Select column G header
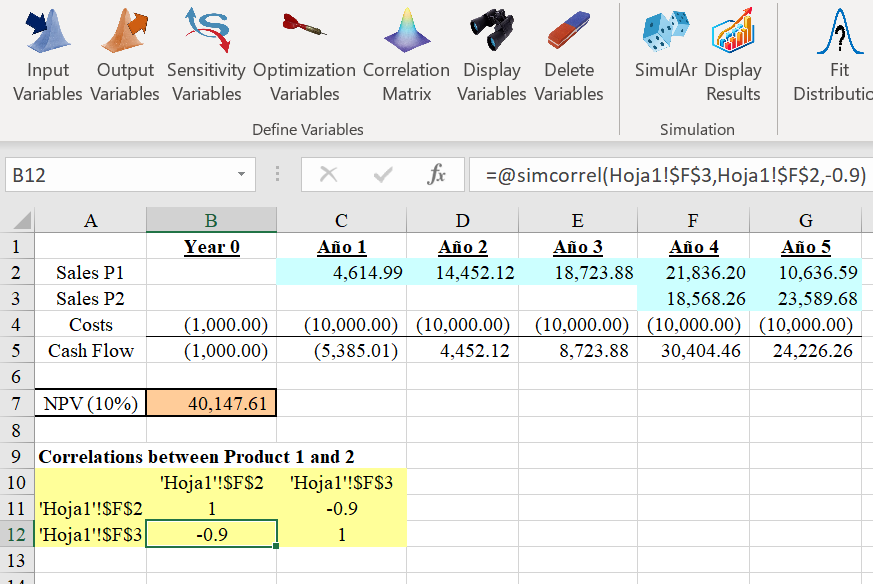 tap(806, 220)
